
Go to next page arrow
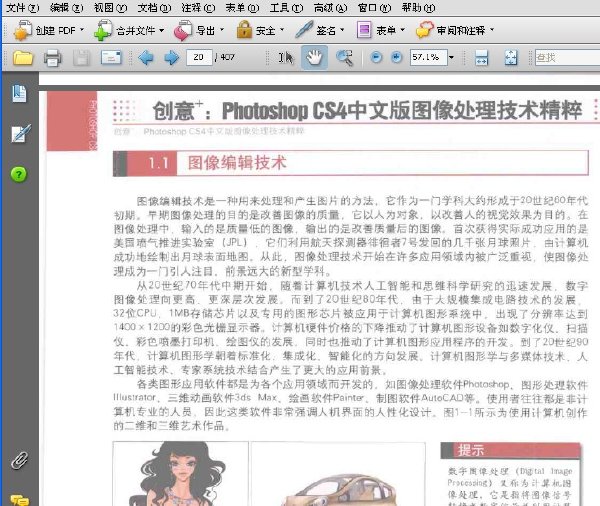(171, 58)
